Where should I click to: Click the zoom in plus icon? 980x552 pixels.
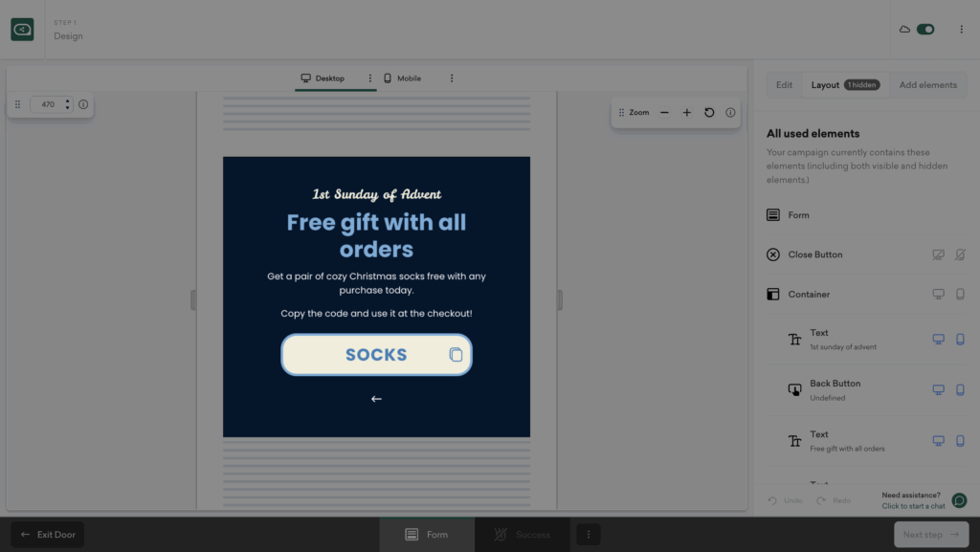[x=686, y=113]
